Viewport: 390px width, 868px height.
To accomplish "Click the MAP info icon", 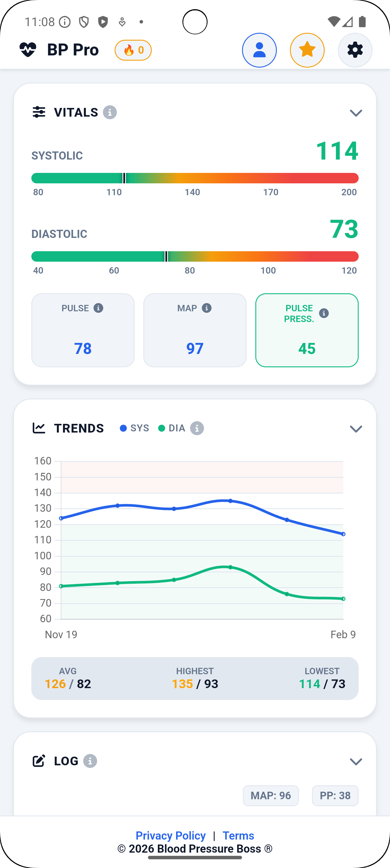I will click(x=207, y=308).
